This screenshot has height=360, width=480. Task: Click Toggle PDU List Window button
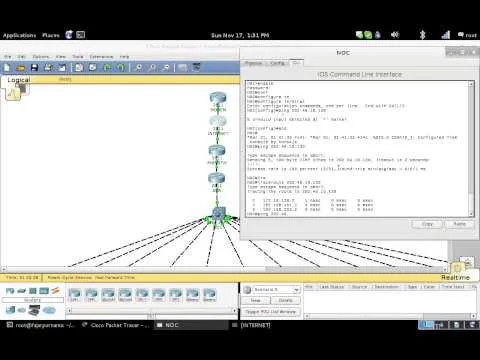[x=271, y=312]
